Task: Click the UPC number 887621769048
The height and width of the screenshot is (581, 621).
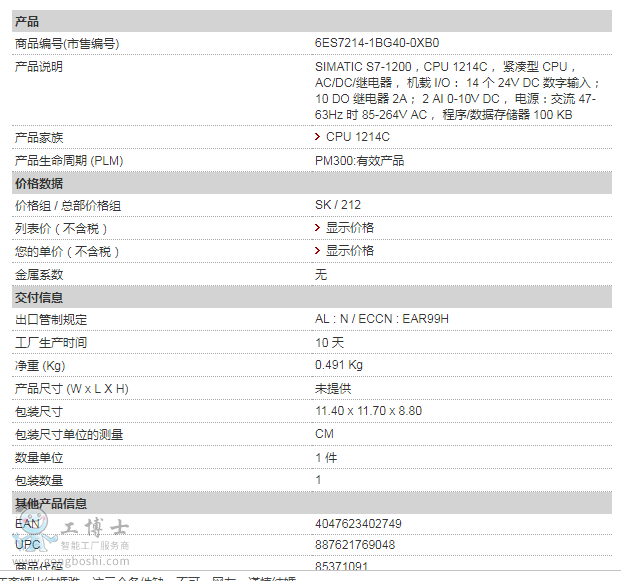Action: 355,545
